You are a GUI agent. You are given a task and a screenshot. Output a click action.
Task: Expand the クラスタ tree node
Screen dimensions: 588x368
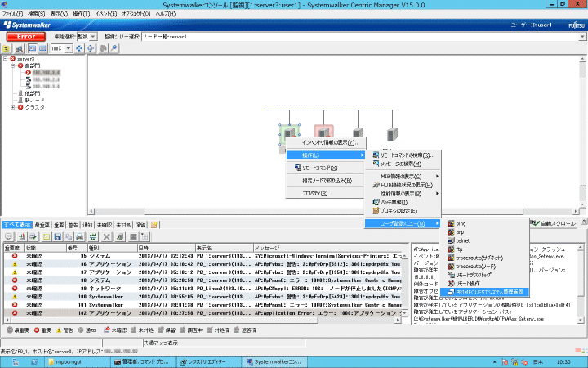tap(13, 107)
